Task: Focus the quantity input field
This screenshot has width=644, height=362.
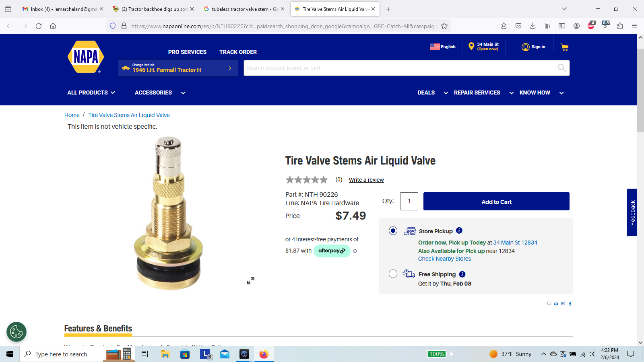Action: pyautogui.click(x=409, y=201)
